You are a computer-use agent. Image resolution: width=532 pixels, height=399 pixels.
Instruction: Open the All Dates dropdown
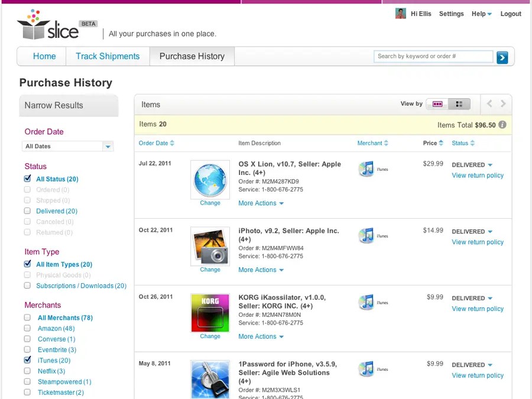pyautogui.click(x=67, y=146)
